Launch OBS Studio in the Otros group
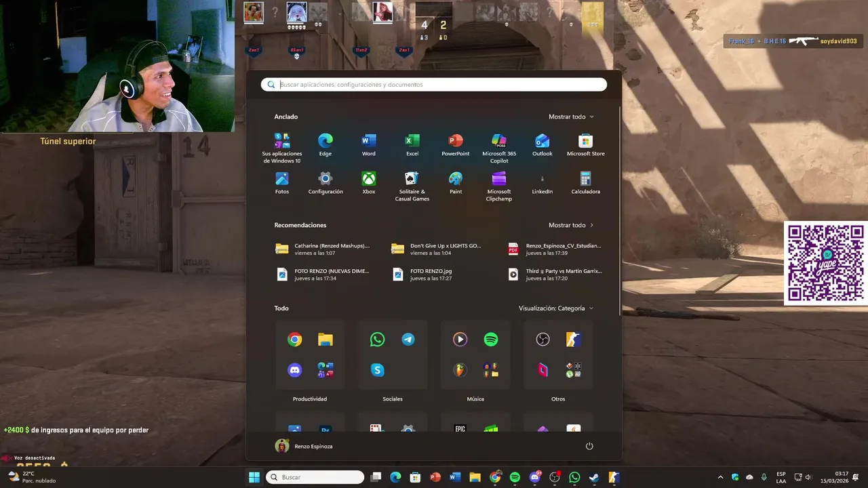Screen dimensions: 868x488 (542, 340)
